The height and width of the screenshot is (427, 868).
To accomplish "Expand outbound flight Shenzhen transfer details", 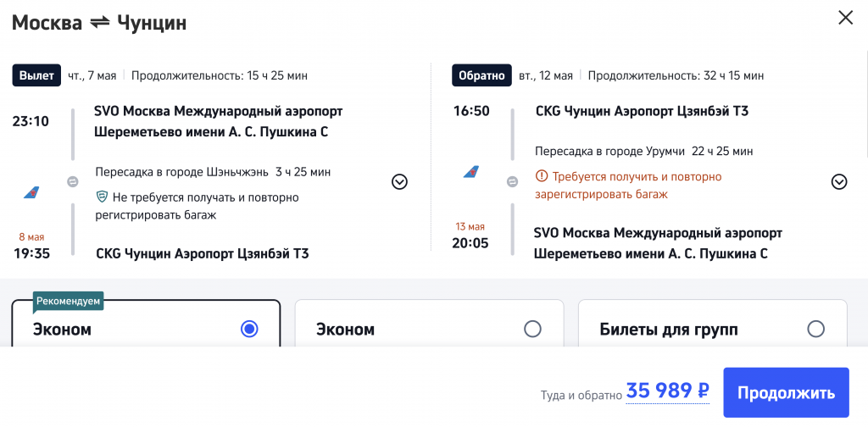I will click(x=399, y=181).
